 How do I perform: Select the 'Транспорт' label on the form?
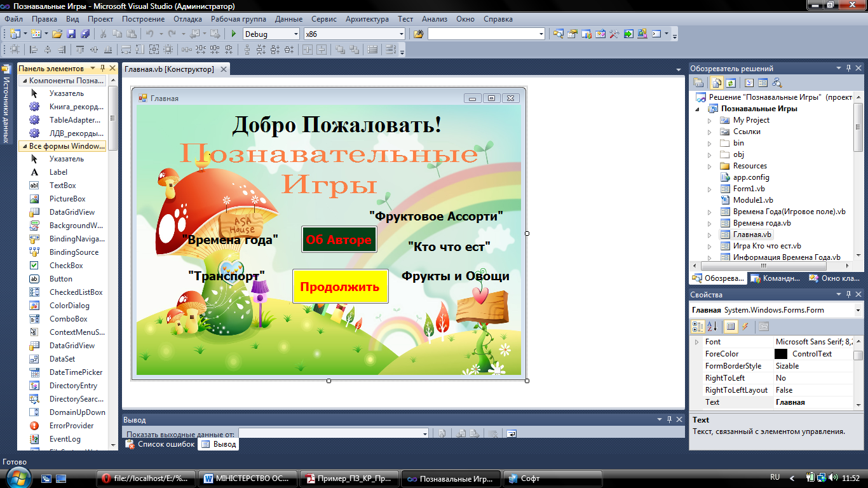[x=227, y=276]
